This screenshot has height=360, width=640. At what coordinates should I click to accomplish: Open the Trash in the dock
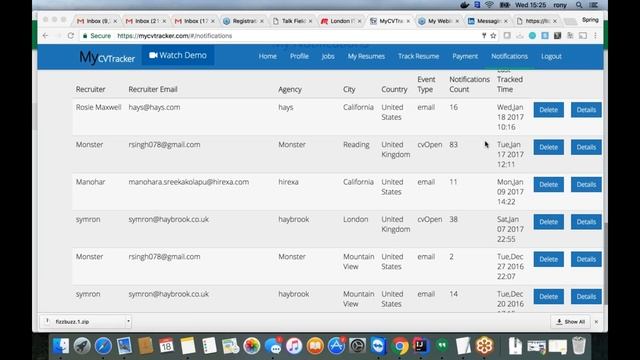[x=579, y=346]
